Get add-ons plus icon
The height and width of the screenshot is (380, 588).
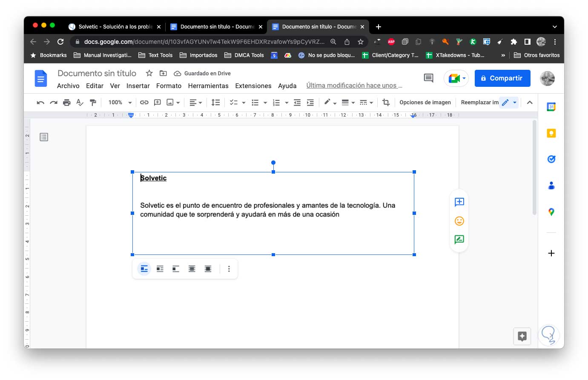tap(551, 253)
